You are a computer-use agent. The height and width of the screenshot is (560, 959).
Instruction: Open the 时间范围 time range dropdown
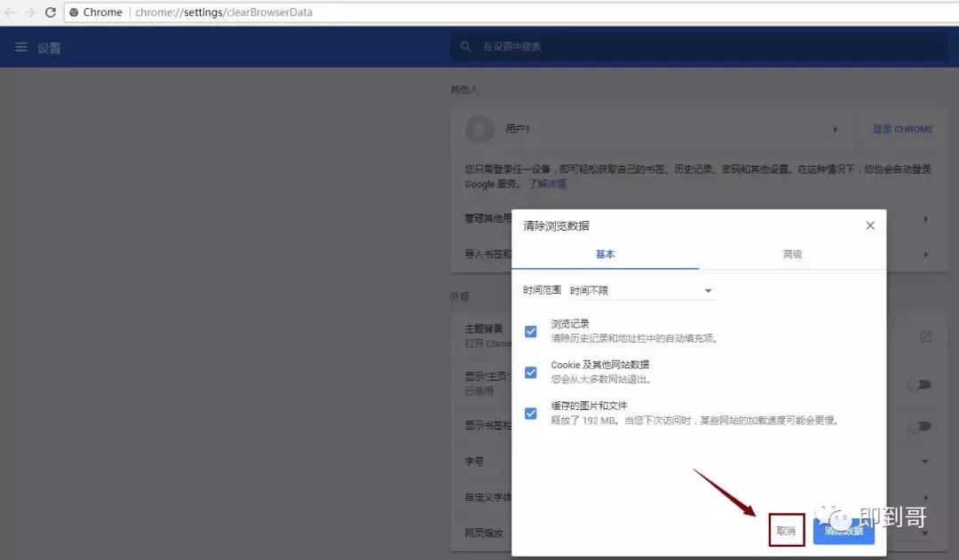coord(708,290)
